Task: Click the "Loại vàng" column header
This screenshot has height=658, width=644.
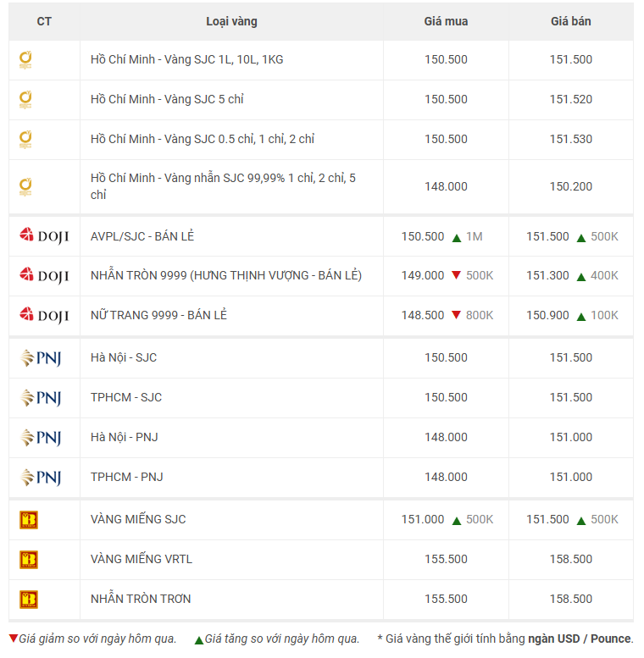Action: pos(231,21)
